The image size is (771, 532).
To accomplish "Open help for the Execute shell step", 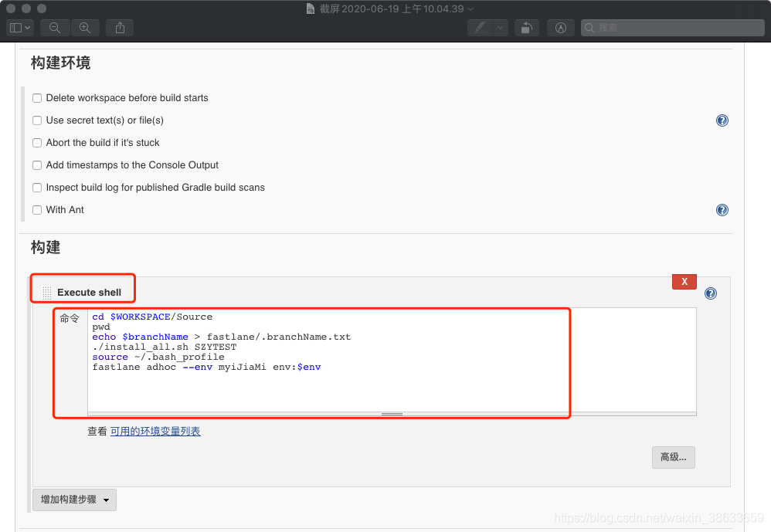I will point(711,293).
